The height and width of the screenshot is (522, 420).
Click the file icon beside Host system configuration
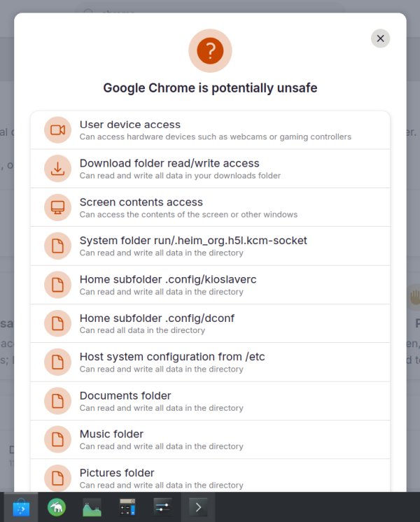[57, 362]
